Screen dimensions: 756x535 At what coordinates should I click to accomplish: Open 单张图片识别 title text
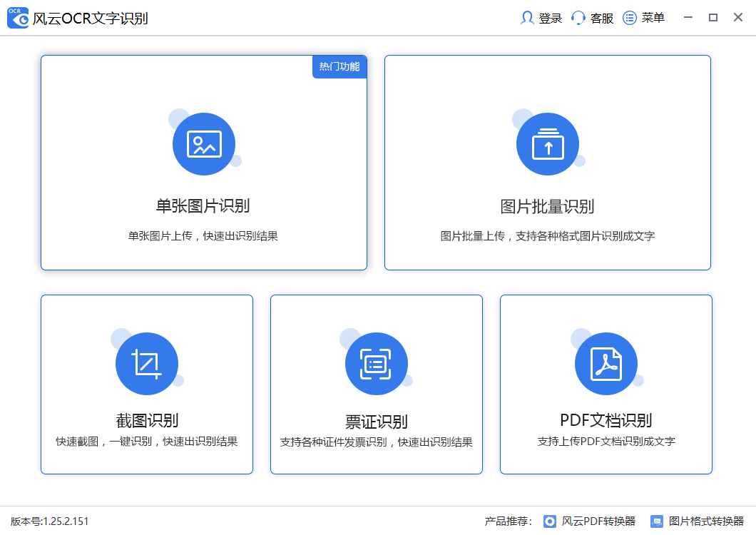pos(203,206)
